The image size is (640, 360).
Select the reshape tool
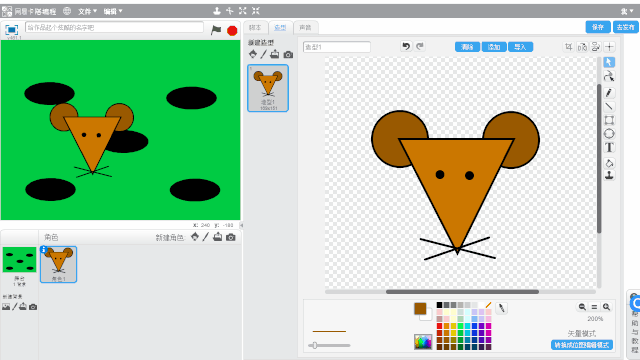pyautogui.click(x=609, y=76)
